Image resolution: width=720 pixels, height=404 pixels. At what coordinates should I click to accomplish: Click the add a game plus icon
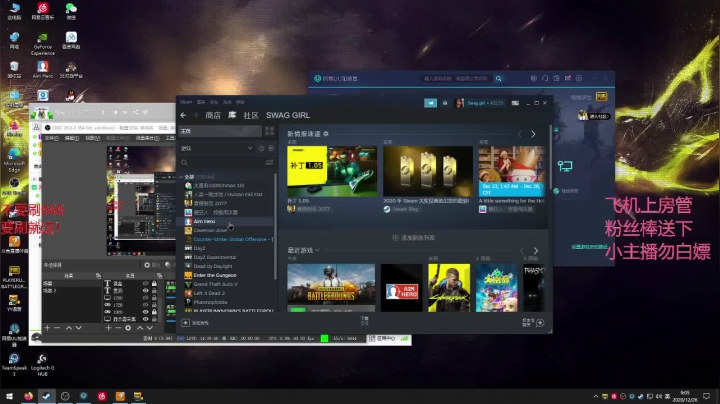[186, 323]
